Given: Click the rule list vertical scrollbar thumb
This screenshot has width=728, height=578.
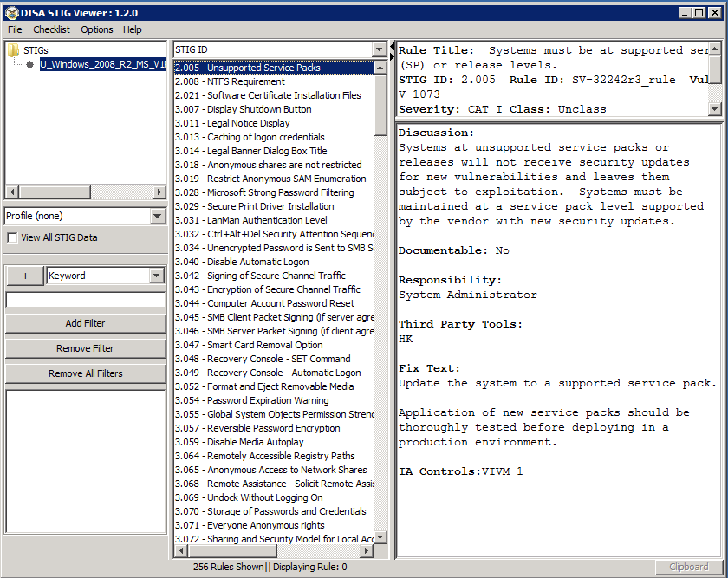Looking at the screenshot, I should click(380, 105).
